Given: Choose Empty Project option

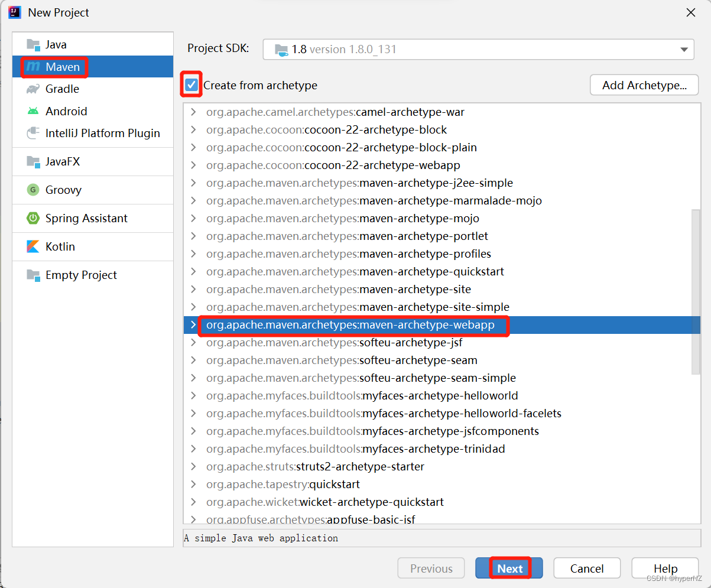Looking at the screenshot, I should click(x=93, y=275).
